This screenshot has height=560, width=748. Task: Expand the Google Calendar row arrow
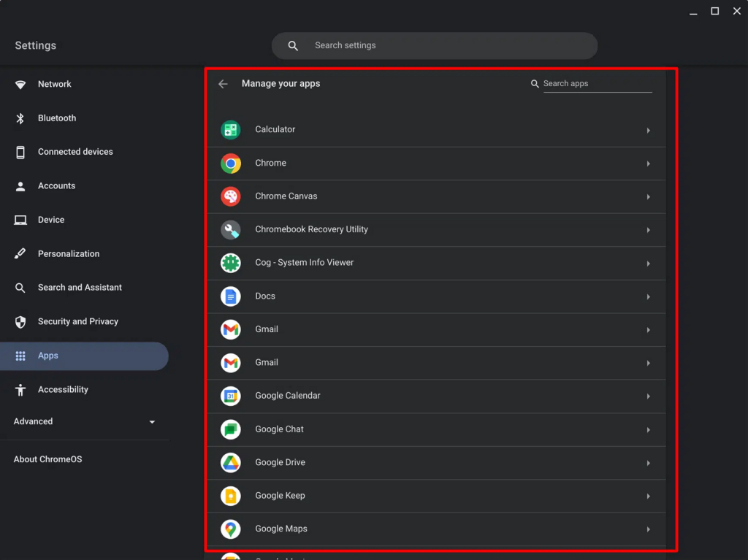point(649,396)
